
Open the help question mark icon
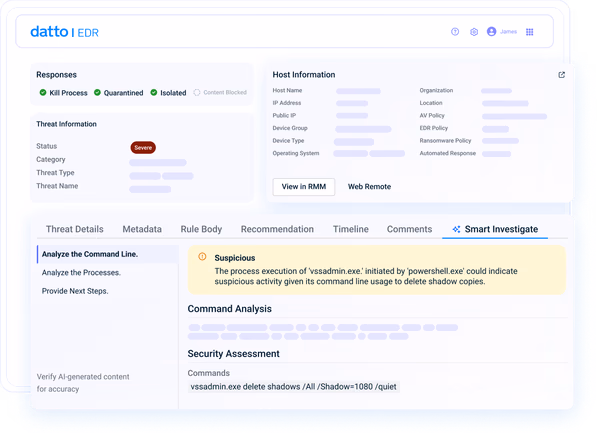pos(455,32)
